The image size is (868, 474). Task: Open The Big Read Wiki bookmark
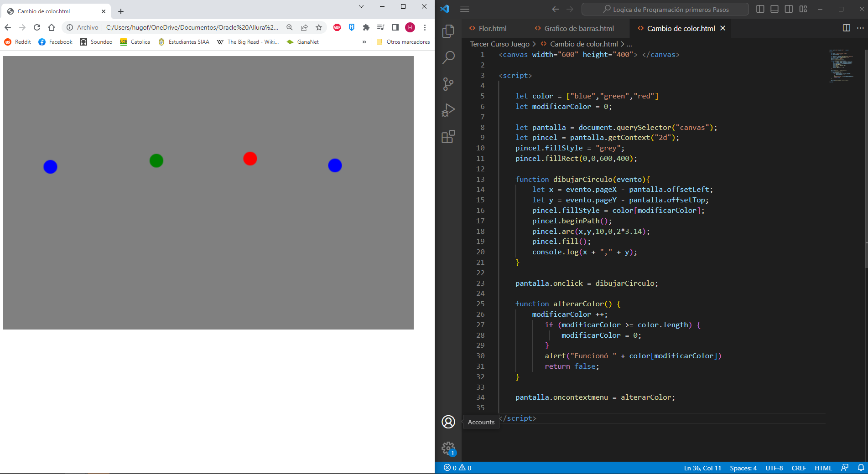pos(248,42)
